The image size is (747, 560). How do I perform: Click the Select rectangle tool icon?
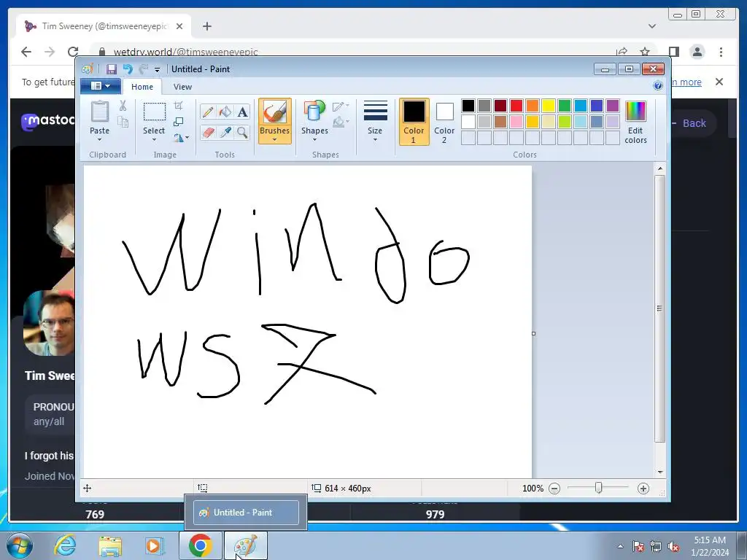155,112
